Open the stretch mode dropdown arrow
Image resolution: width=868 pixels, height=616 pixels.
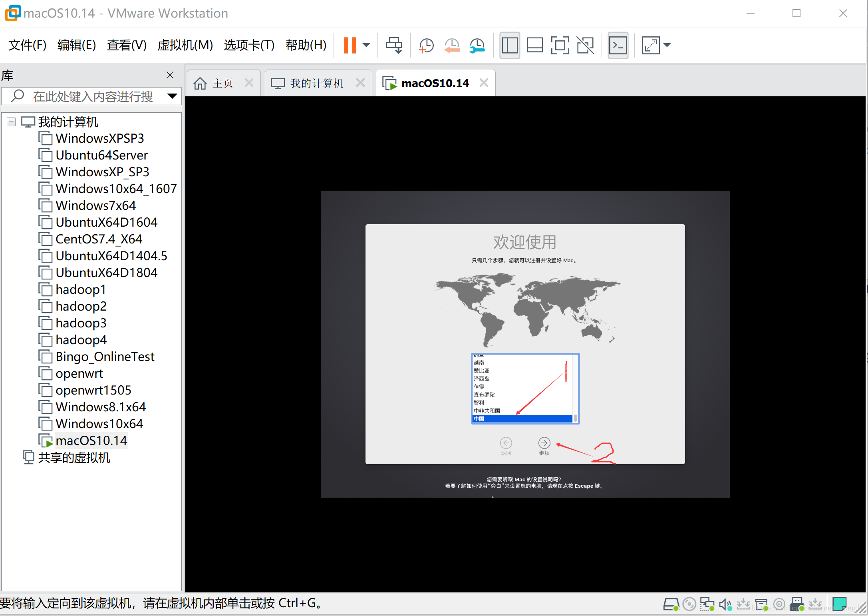[667, 45]
